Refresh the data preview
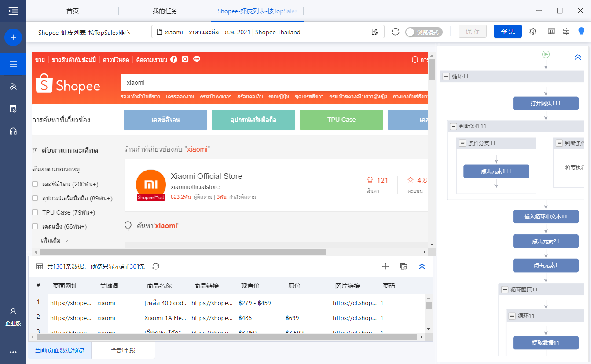This screenshot has height=364, width=591. coord(156,266)
